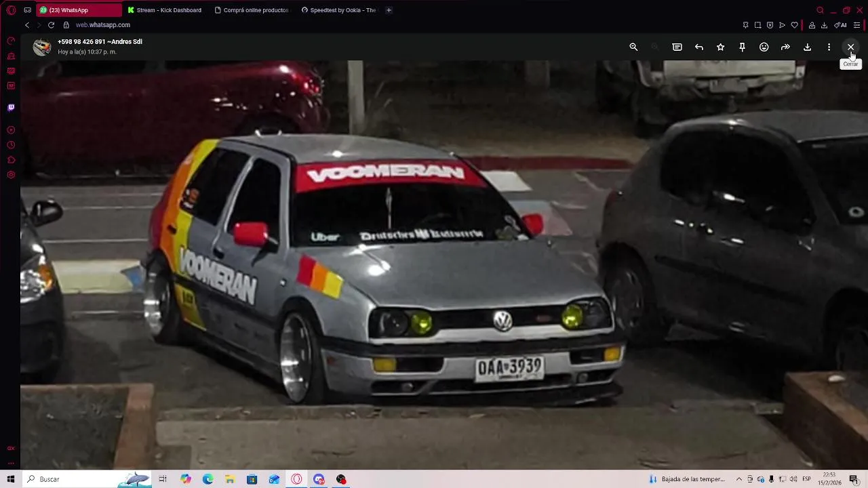Click the Buscar taskbar search box

[x=87, y=479]
